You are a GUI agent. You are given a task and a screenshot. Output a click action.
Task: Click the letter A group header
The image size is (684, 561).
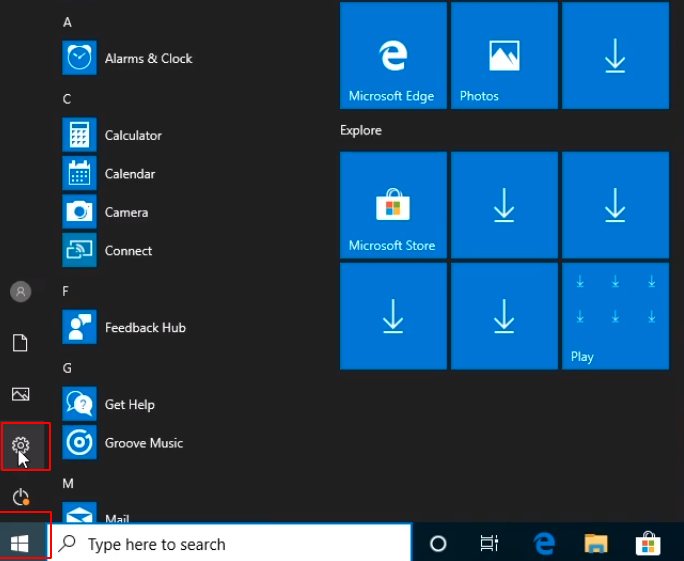point(67,22)
